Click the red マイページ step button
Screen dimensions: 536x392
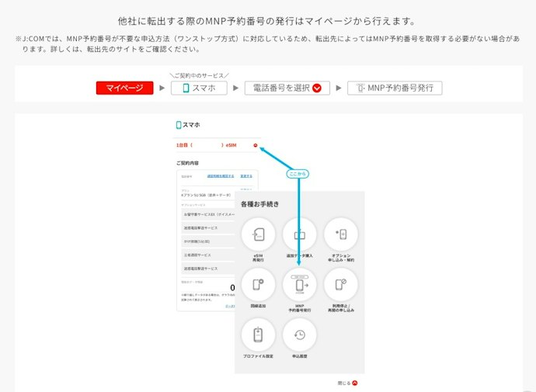point(125,88)
